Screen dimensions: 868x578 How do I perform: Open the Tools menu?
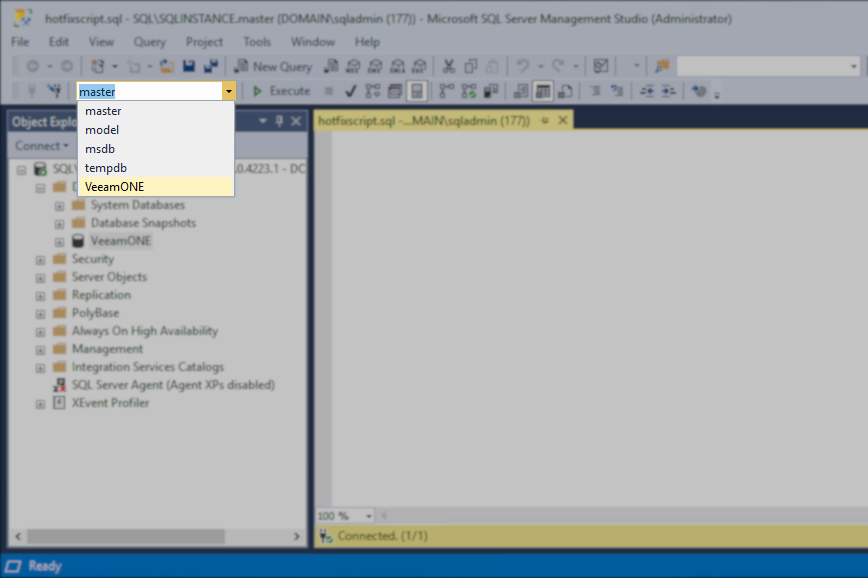257,42
